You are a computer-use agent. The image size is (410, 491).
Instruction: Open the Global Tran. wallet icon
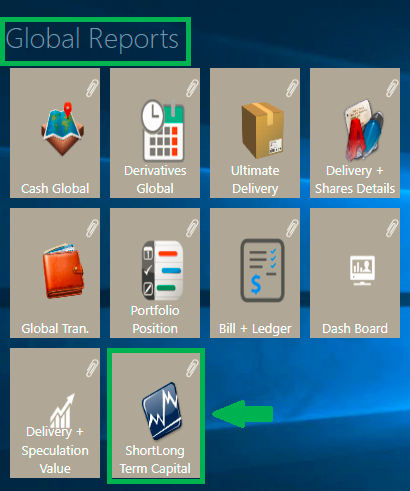point(63,271)
